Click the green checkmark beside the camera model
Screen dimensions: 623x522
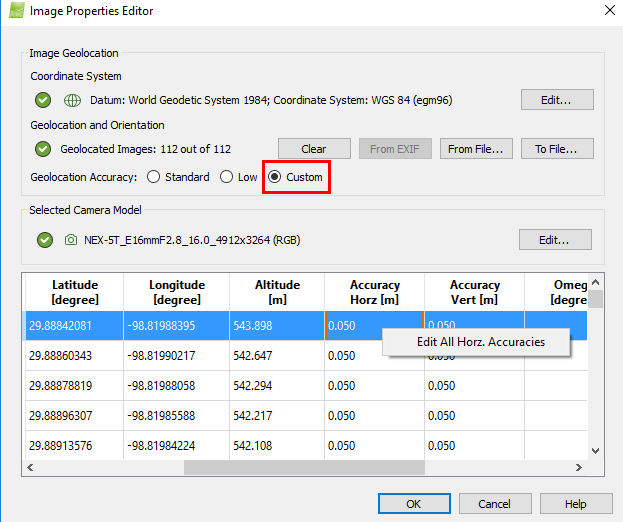(43, 240)
